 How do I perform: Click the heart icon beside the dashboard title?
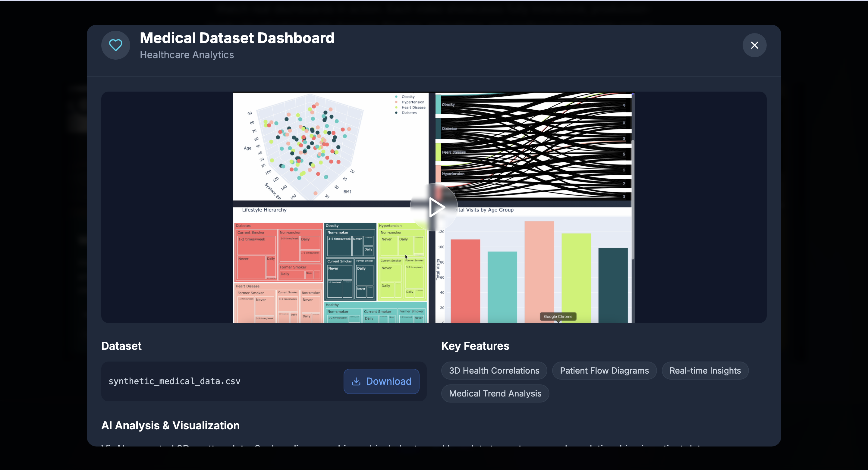point(115,45)
